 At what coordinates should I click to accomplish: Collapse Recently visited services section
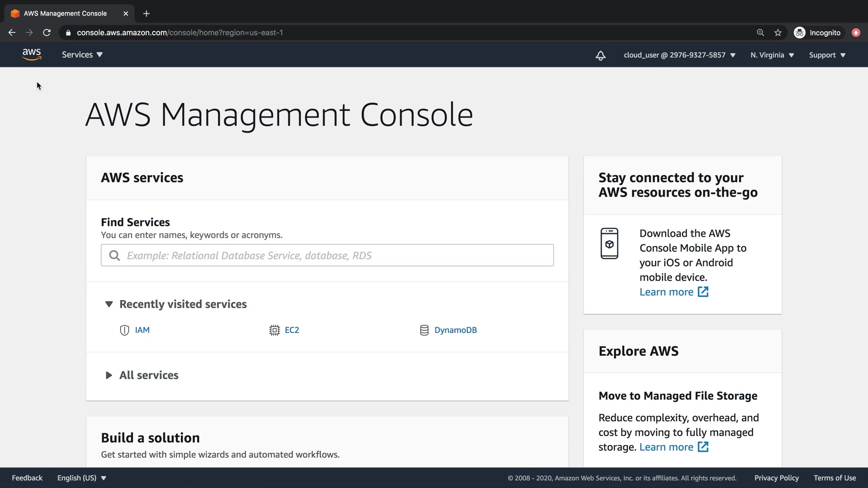tap(109, 304)
